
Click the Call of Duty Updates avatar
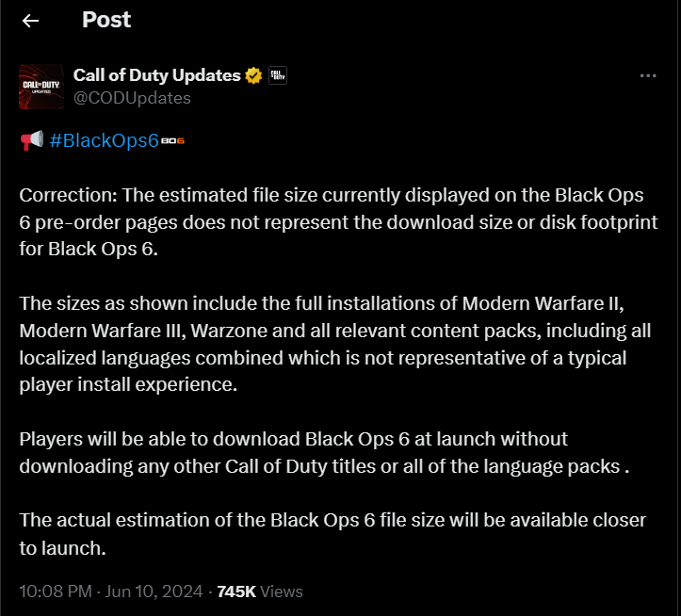point(41,86)
